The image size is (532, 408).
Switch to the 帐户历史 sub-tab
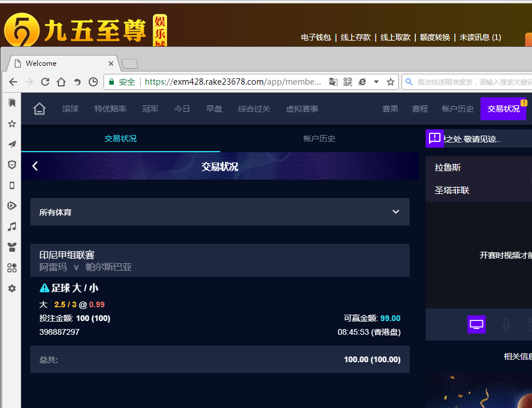319,138
